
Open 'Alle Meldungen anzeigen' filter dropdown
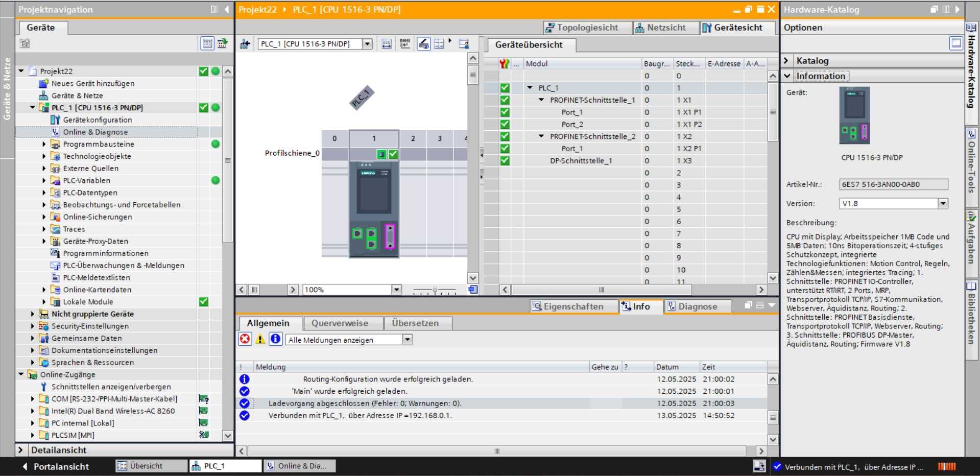[408, 340]
